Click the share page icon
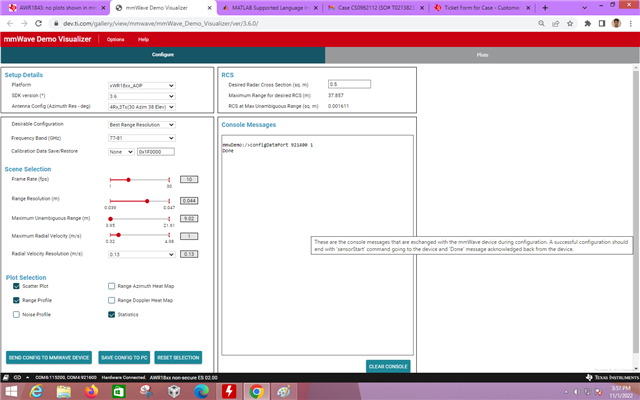Screen dimensions: 640x400 556,23
